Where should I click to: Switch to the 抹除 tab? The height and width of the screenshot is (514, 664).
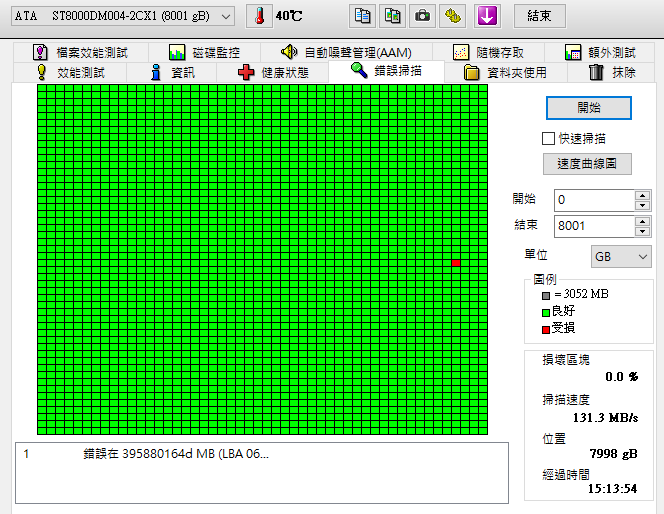pyautogui.click(x=612, y=73)
